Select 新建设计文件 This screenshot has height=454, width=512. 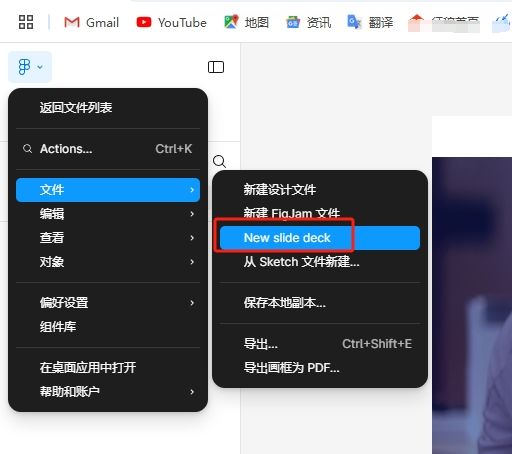coord(320,190)
